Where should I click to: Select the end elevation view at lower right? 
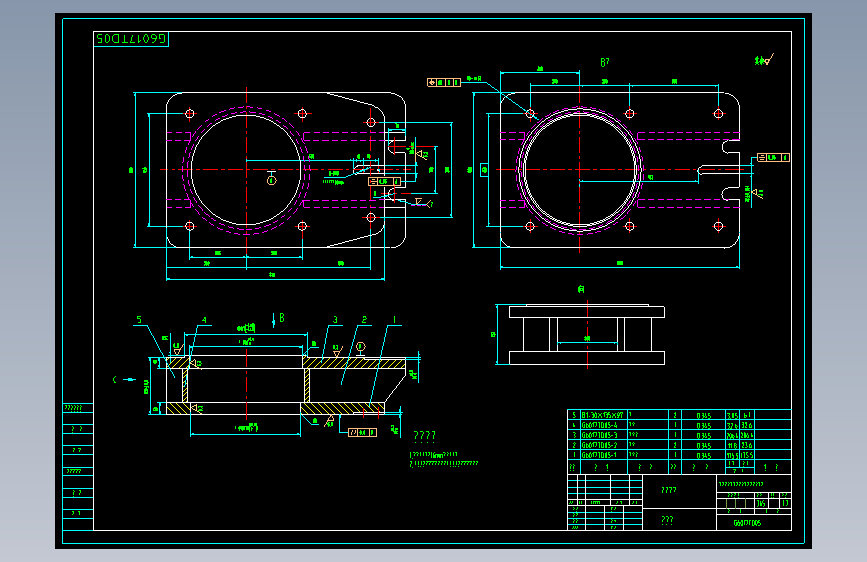point(587,335)
